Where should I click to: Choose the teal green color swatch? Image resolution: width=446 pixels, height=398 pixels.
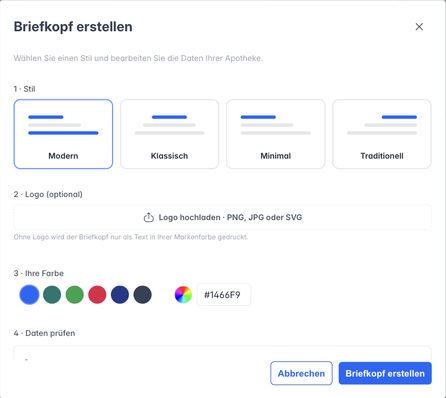(x=52, y=295)
